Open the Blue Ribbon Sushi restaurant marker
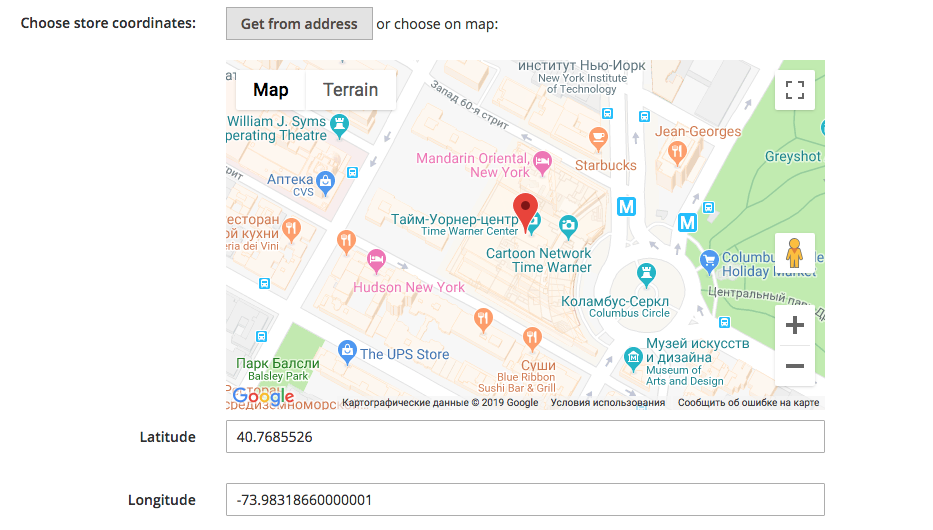Screen dimensions: 933x530 532,338
